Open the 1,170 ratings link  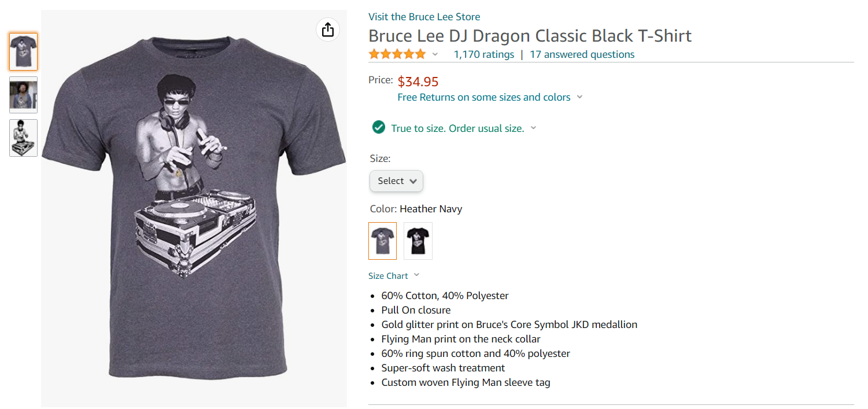(483, 54)
